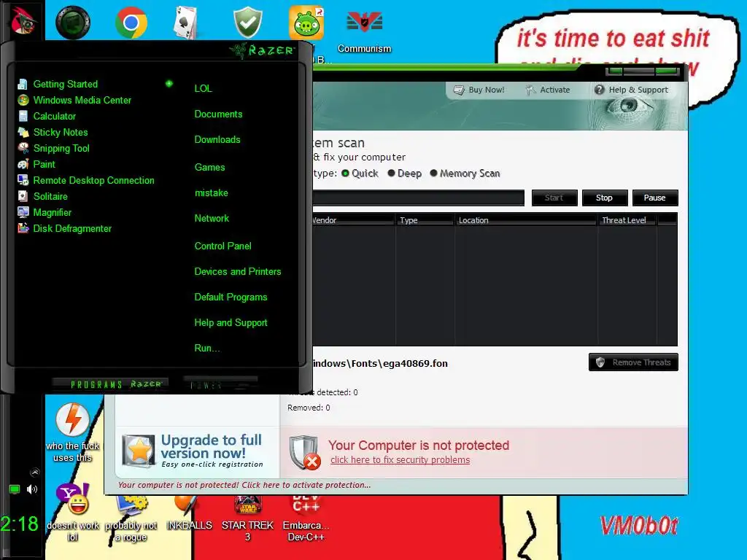Screen dimensions: 747x560
Task: Click Buy Now! in antivirus header
Action: click(479, 90)
